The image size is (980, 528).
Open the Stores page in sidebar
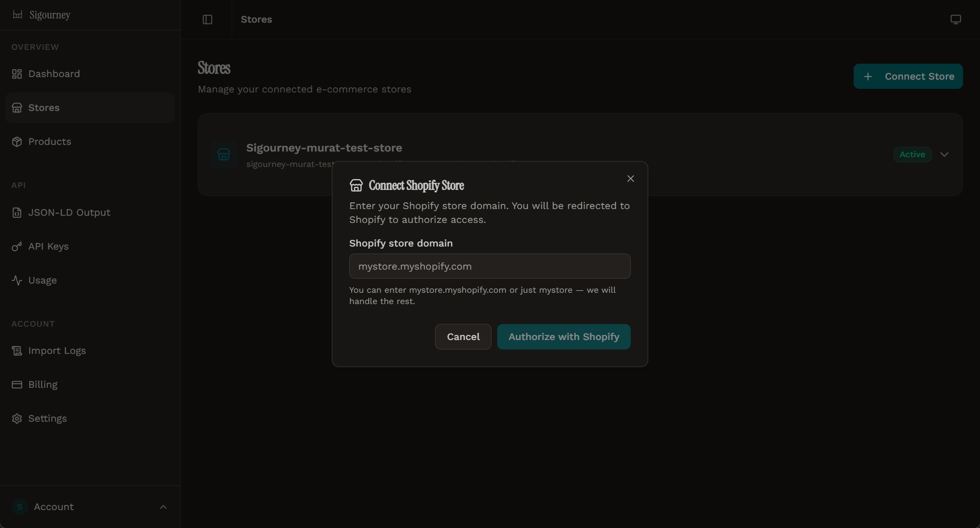pyautogui.click(x=90, y=108)
